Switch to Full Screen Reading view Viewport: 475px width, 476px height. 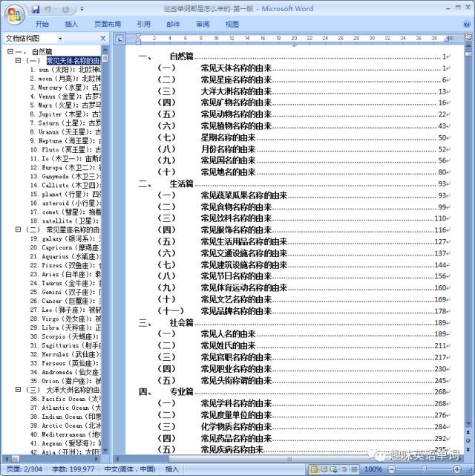(324, 469)
